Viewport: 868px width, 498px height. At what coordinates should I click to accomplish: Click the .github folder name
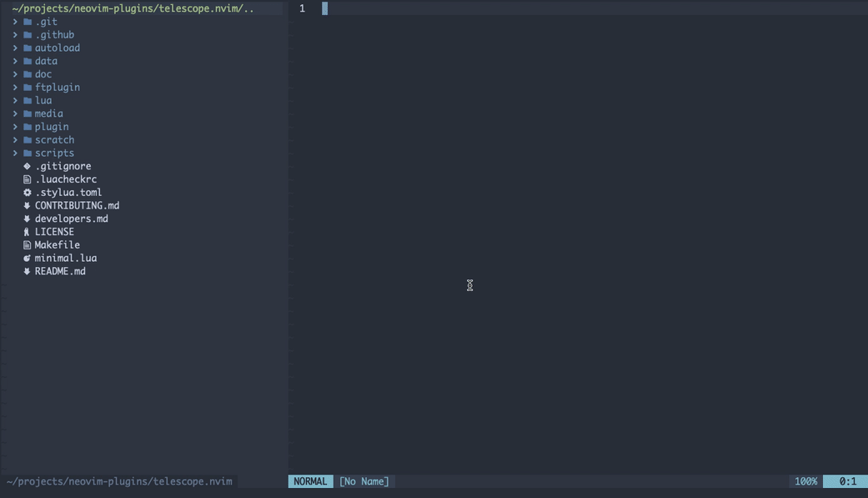pos(54,35)
